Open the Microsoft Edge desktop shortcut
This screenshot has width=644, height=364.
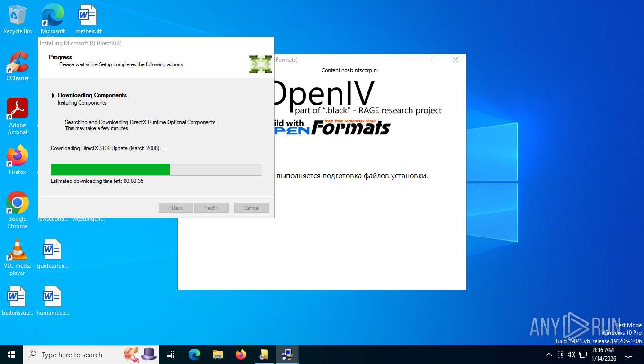53,19
